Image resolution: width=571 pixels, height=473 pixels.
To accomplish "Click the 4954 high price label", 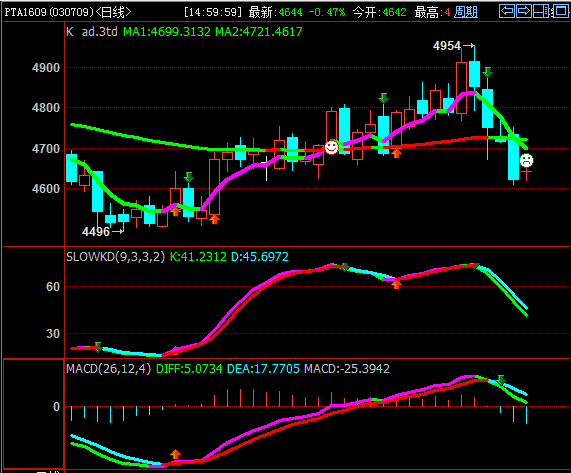I will pos(447,46).
